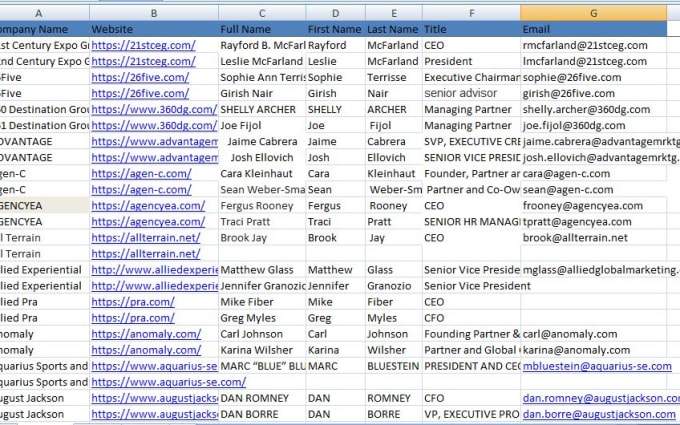
Task: Select the title cell CFO in Greg Myles's row
Action: click(471, 318)
